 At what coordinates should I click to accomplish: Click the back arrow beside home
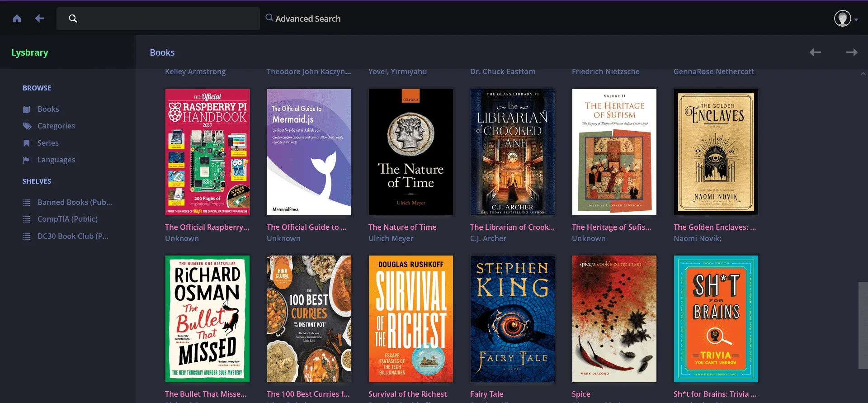click(x=40, y=19)
